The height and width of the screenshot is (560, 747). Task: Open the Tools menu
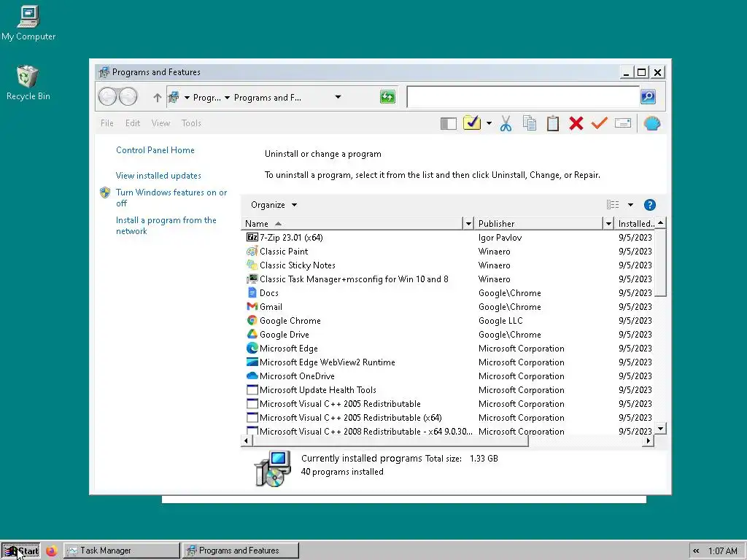[x=191, y=123]
